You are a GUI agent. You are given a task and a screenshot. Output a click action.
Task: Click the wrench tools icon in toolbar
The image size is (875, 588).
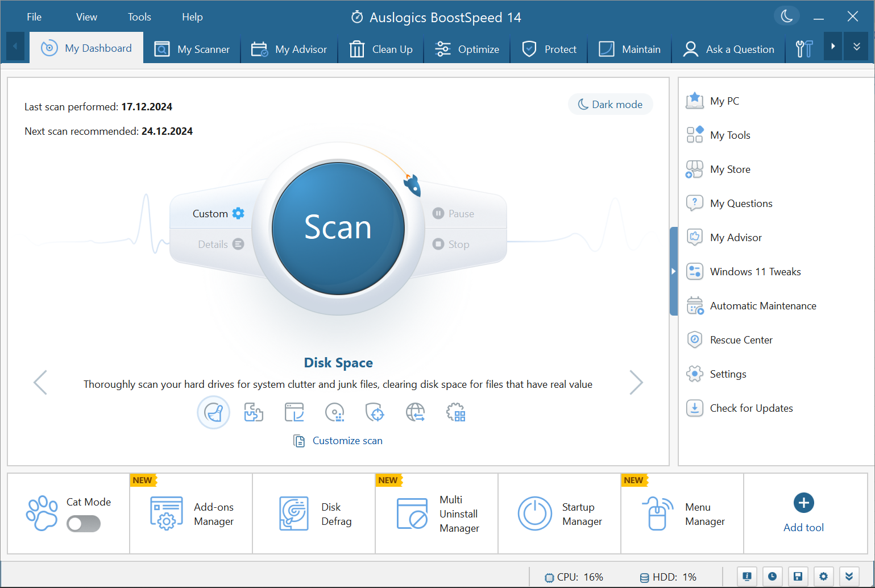[804, 49]
